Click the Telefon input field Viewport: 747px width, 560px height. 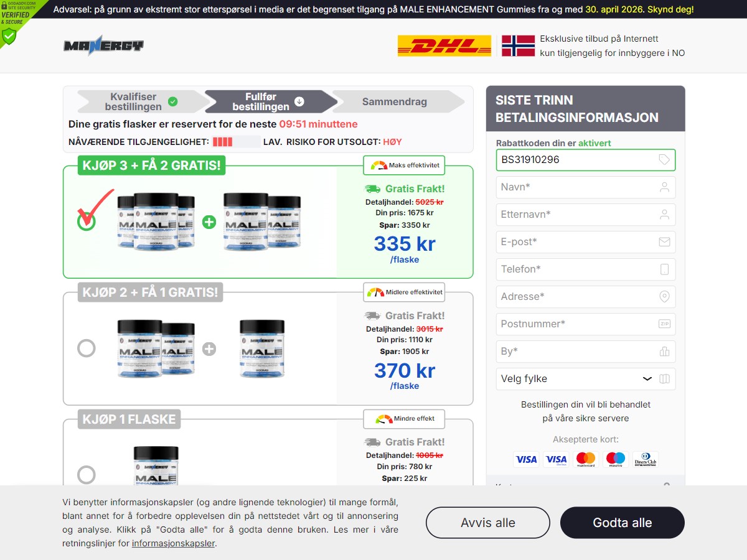[x=585, y=269]
